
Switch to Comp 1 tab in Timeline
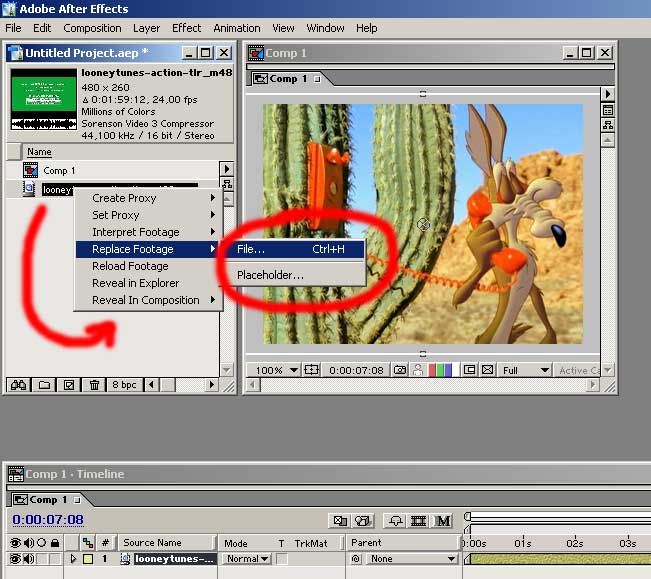coord(46,499)
